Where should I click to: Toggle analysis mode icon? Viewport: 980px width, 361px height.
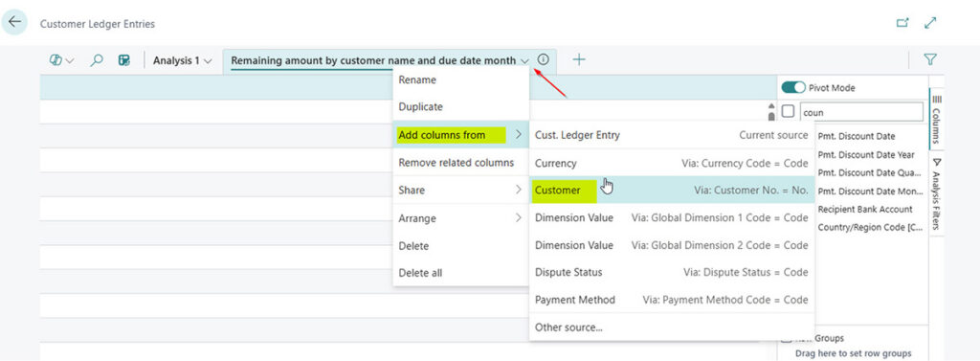pos(124,60)
